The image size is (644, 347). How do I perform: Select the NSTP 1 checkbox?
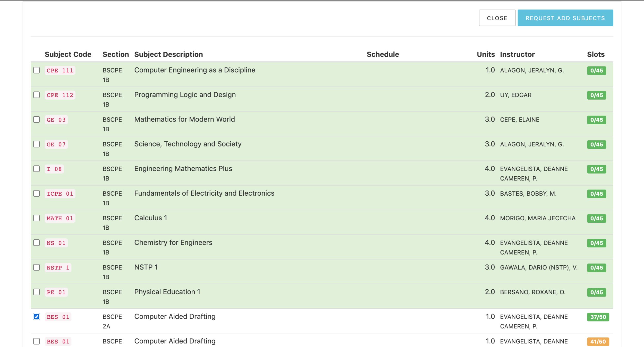pos(37,267)
